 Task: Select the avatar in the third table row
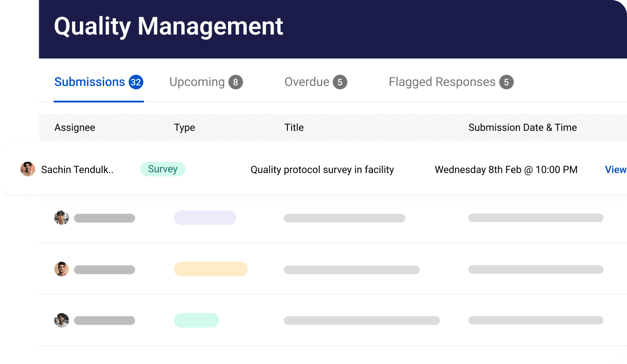click(61, 269)
